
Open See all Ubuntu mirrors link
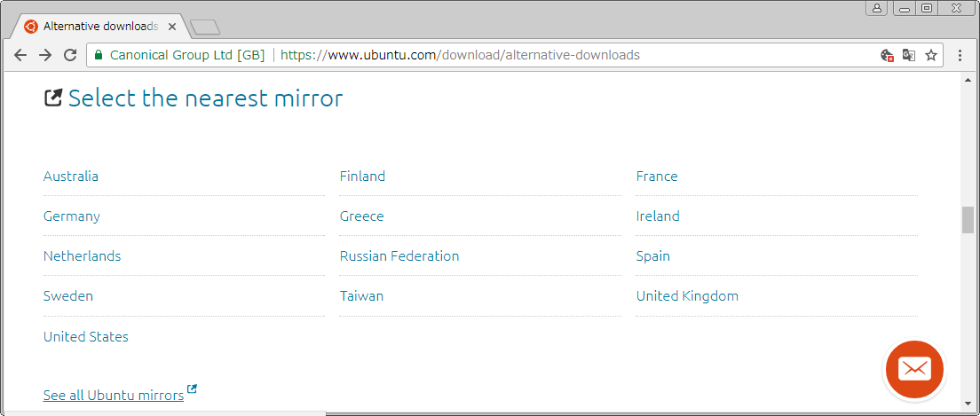[114, 395]
